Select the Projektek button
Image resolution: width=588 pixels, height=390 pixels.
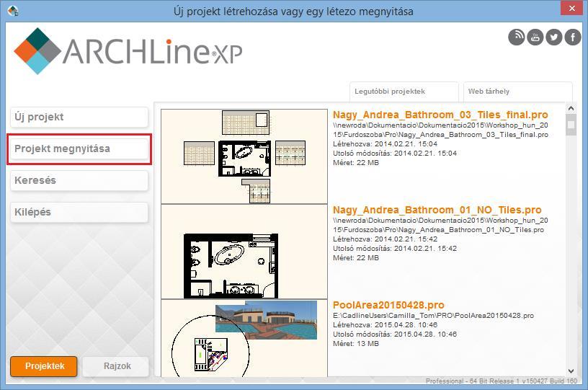coord(44,366)
